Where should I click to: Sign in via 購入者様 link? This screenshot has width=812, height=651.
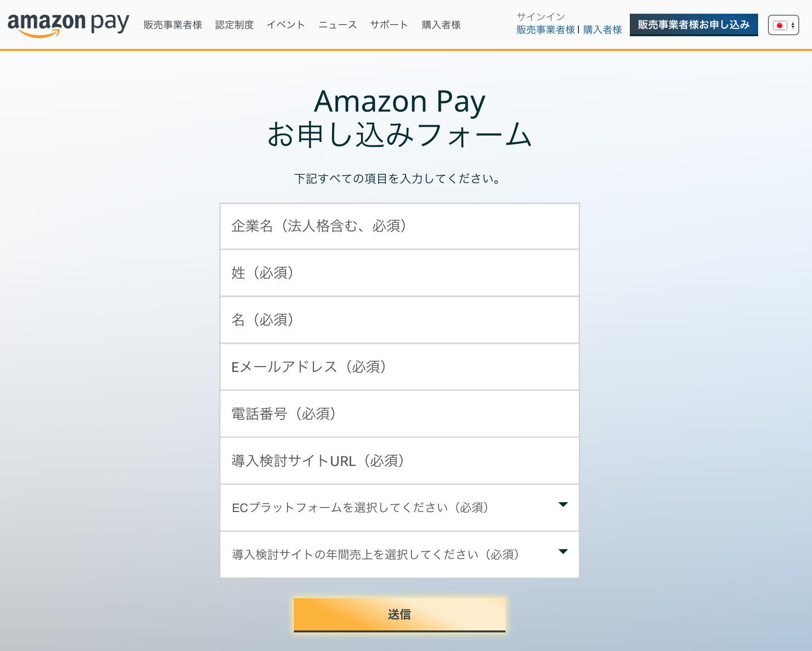[x=602, y=30]
